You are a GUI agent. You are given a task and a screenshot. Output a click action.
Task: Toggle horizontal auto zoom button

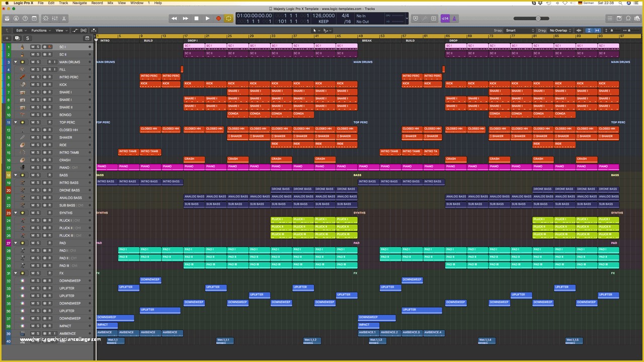click(x=597, y=31)
